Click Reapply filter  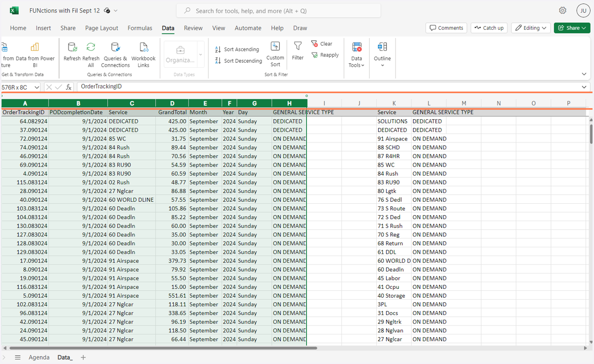tap(325, 55)
